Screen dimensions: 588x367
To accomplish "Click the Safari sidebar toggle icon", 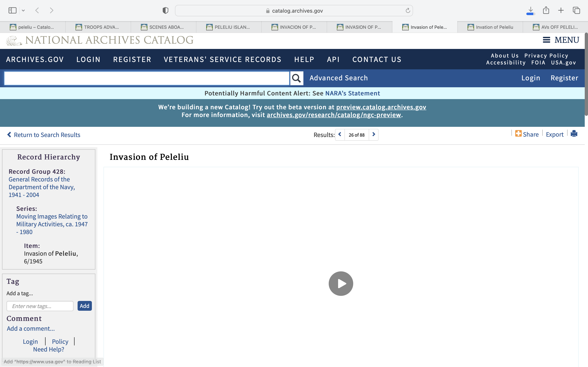I will click(12, 10).
